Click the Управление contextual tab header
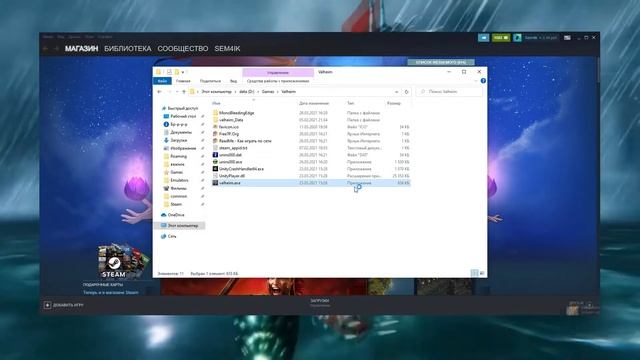The image size is (640, 360). coord(278,72)
